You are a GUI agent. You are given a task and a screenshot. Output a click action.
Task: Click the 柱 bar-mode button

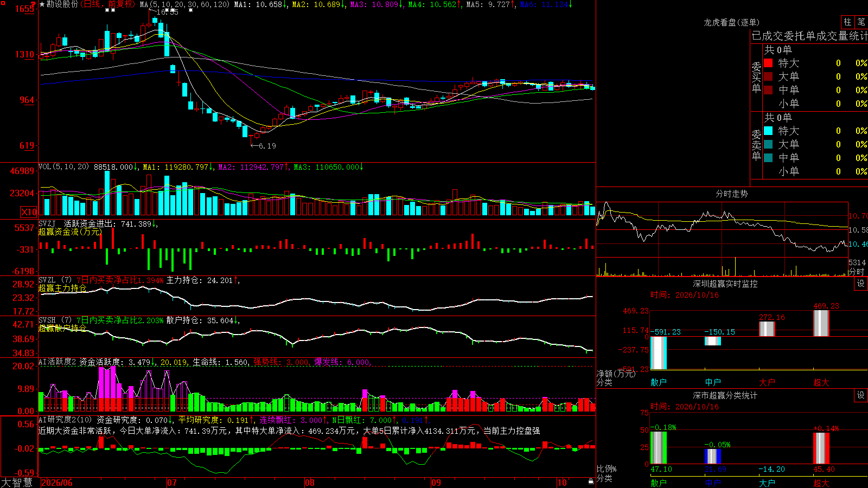click(847, 22)
